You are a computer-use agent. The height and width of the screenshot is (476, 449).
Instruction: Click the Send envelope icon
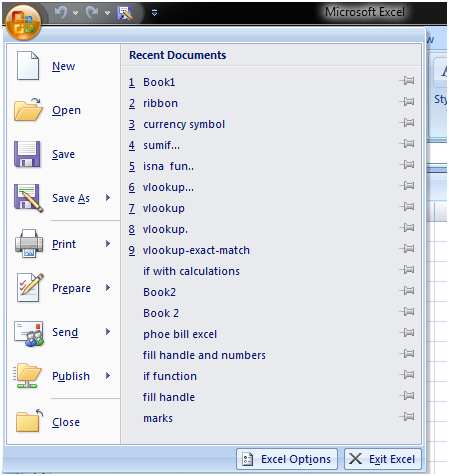click(29, 333)
